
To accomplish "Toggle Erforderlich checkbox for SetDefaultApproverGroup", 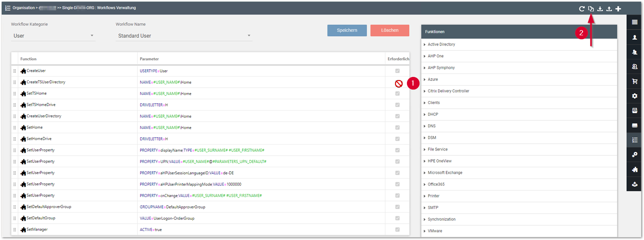I will click(398, 207).
